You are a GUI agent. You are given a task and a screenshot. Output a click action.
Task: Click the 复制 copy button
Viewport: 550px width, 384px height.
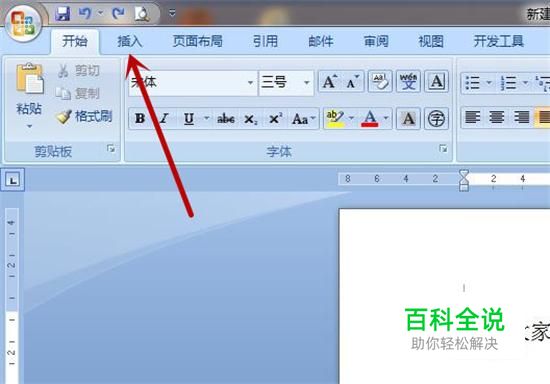click(x=78, y=93)
